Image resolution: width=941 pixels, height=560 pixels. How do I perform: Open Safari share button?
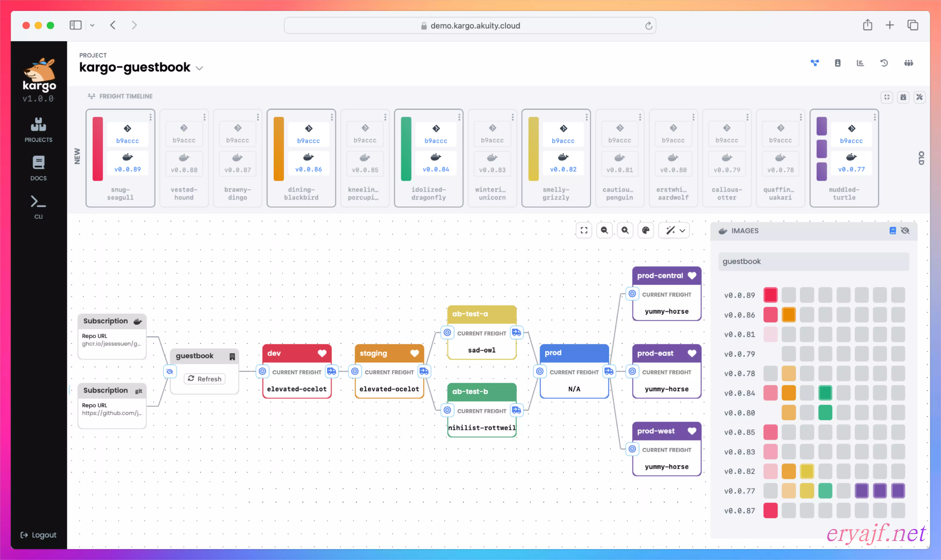click(867, 25)
